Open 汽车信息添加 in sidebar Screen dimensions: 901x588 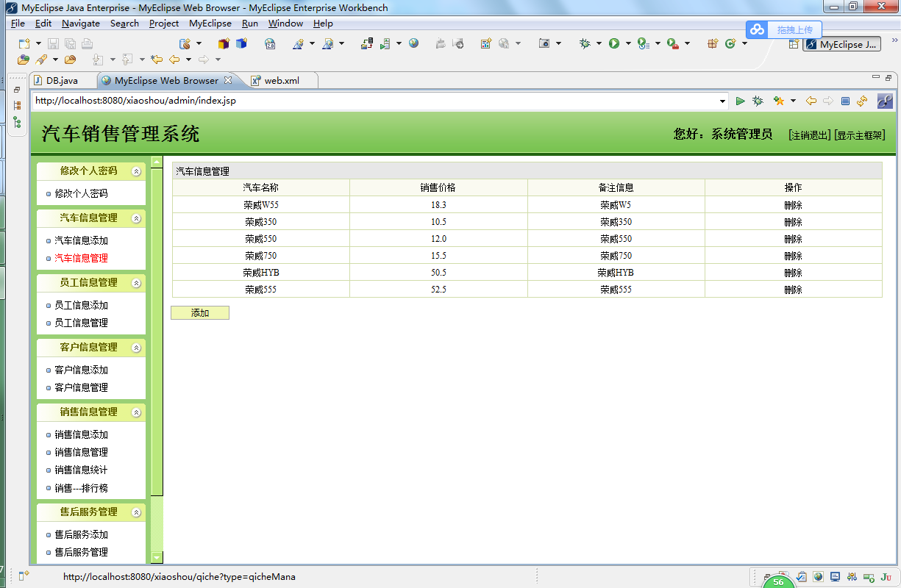82,240
